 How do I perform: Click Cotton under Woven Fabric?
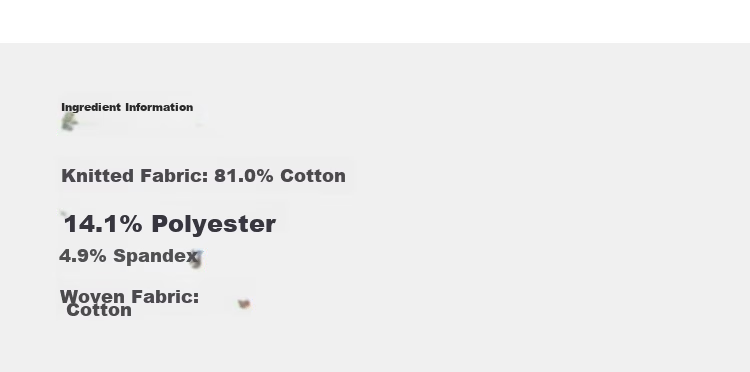99,310
